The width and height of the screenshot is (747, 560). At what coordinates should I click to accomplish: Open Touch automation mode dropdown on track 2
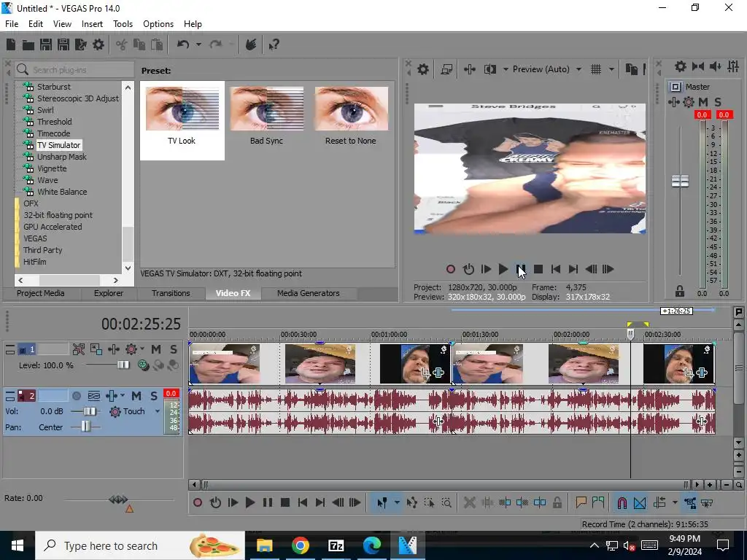158,411
